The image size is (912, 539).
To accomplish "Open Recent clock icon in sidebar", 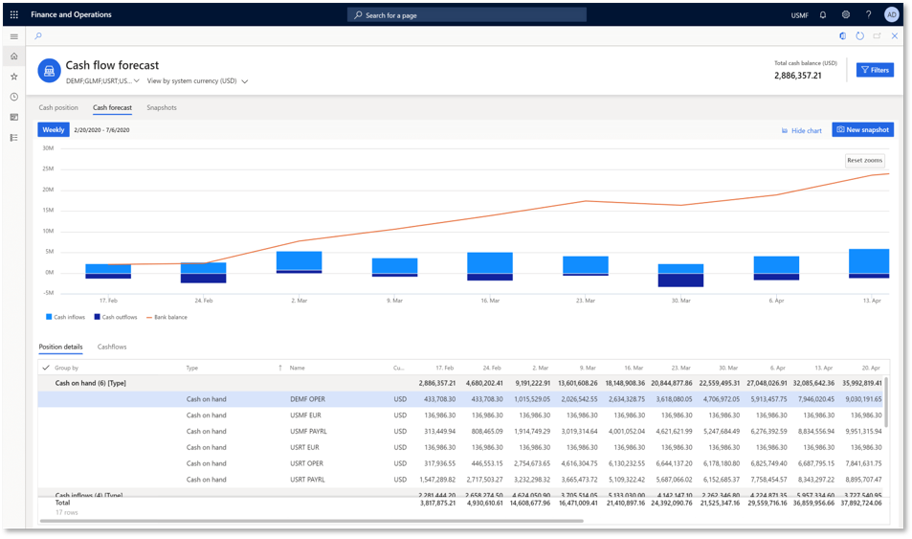I will click(x=14, y=97).
